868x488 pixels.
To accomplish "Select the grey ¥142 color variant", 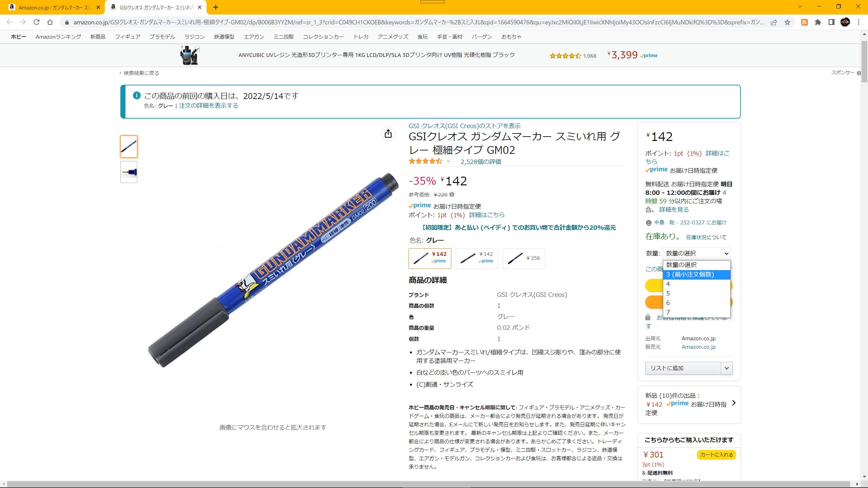I will tap(430, 258).
